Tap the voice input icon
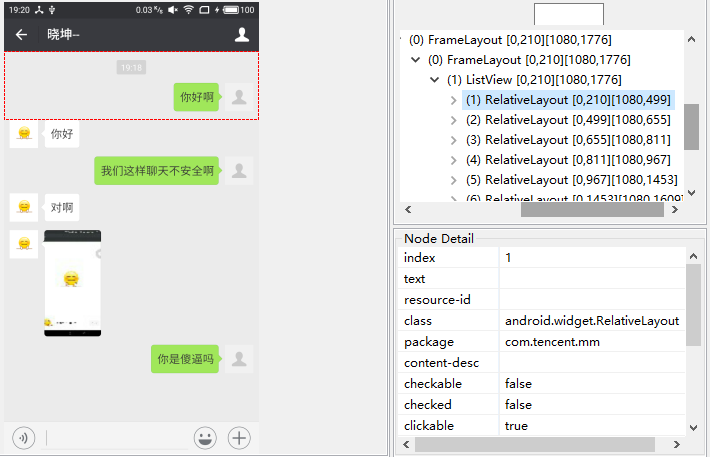This screenshot has width=710, height=457. [x=23, y=437]
